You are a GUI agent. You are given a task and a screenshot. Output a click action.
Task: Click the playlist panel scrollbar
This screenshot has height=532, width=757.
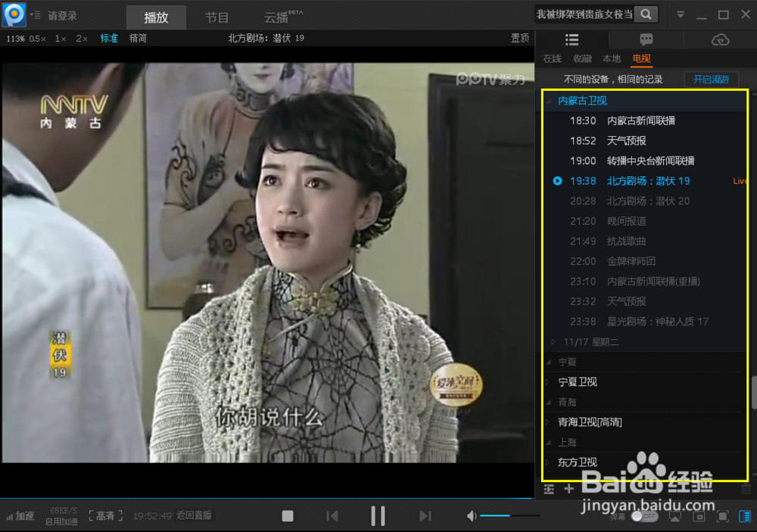point(754,392)
